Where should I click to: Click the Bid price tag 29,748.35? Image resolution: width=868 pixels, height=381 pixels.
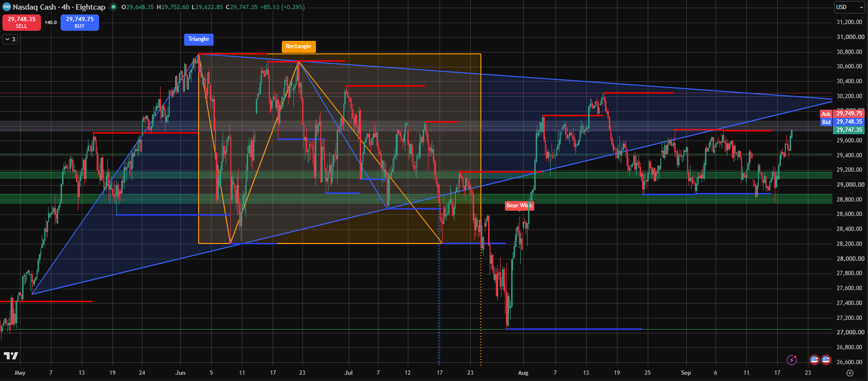point(842,122)
